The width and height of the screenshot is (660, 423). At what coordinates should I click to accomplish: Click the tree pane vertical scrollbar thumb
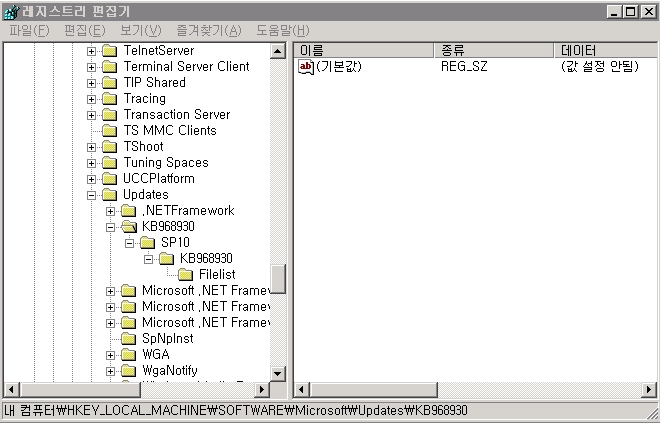click(x=278, y=279)
